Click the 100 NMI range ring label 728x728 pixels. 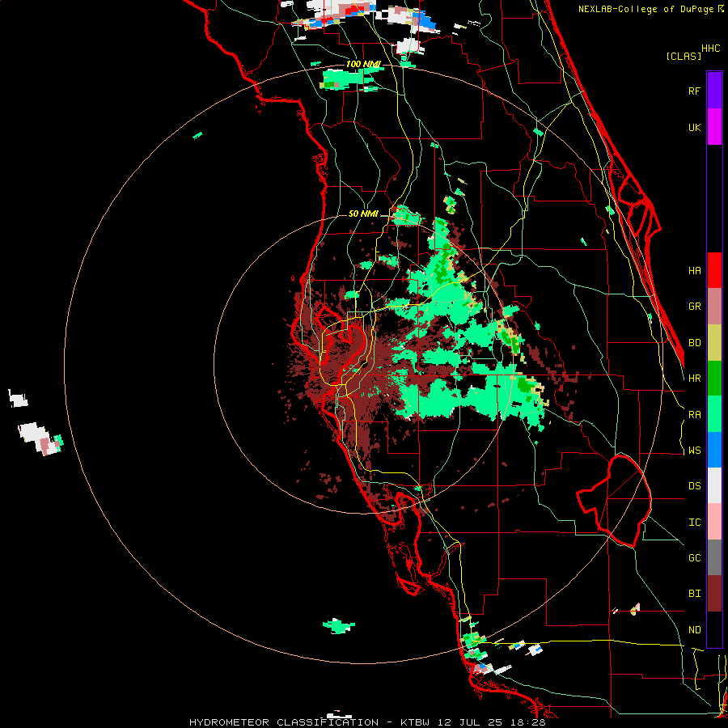tap(363, 64)
